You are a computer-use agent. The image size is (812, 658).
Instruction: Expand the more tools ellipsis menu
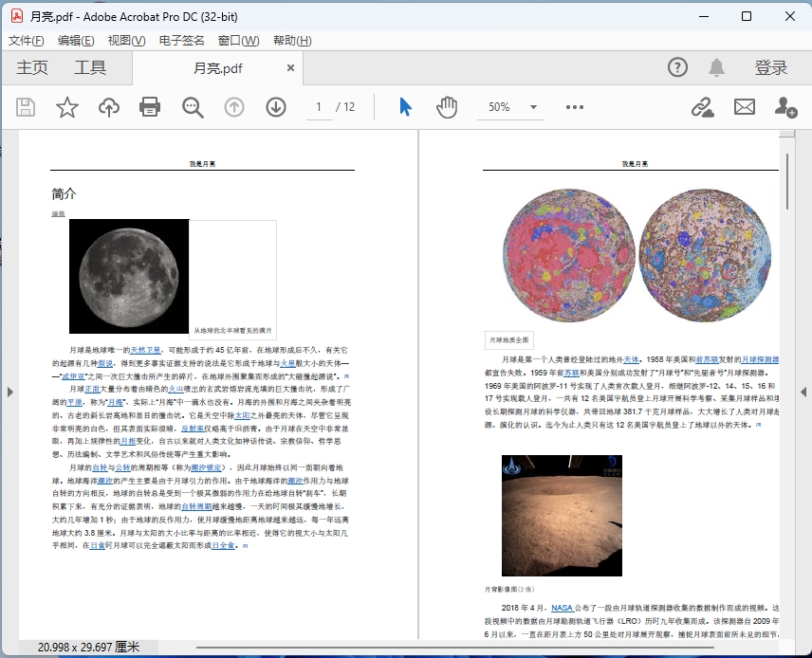[573, 107]
